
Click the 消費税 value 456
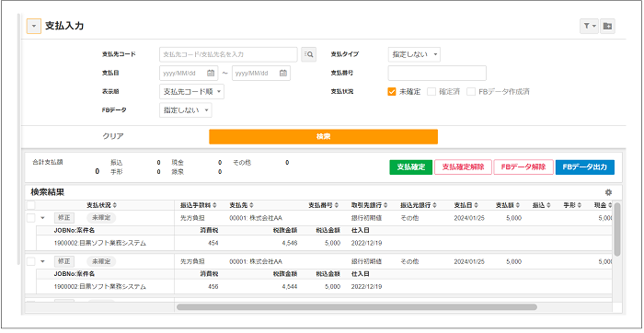(213, 287)
